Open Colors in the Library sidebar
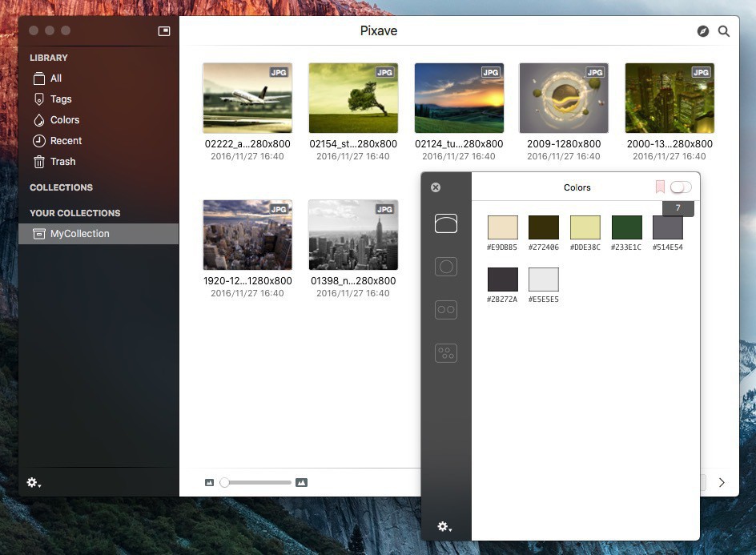The width and height of the screenshot is (756, 555). [x=65, y=120]
